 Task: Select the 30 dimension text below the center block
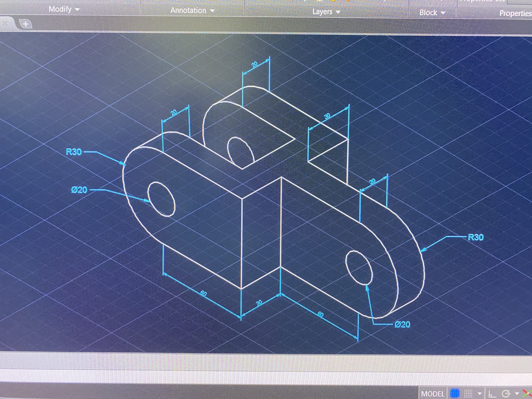259,303
